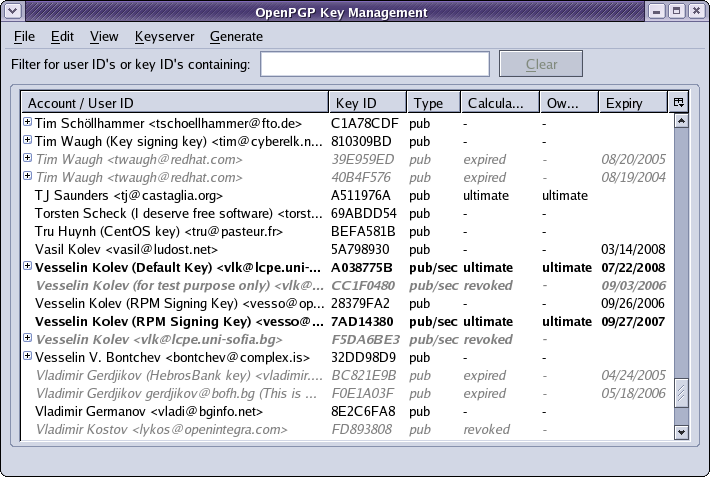Click the key list scrollbar thumb

pyautogui.click(x=681, y=393)
